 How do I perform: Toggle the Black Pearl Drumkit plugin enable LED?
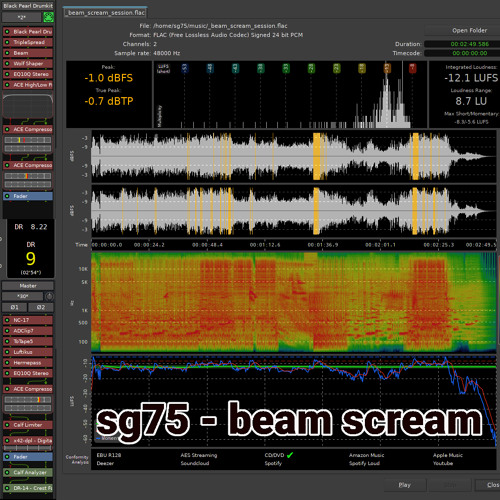point(7,32)
